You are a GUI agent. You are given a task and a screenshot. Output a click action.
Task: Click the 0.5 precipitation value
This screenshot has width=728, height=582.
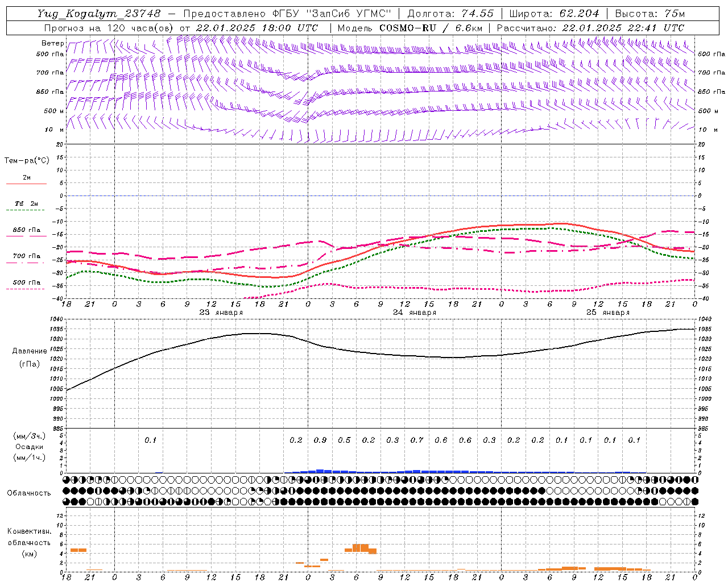tap(344, 440)
